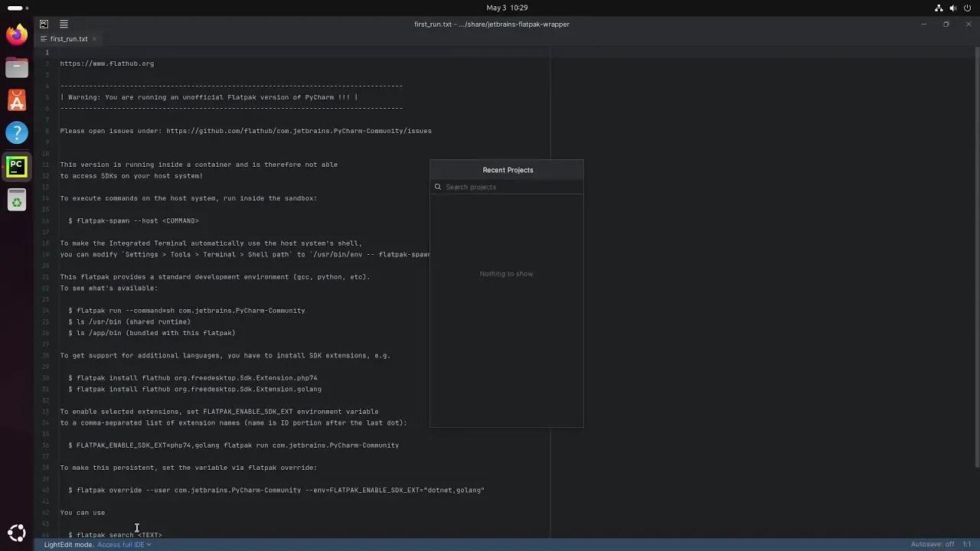Select the first_run.txt editor tab
This screenshot has width=980, height=551.
click(67, 38)
